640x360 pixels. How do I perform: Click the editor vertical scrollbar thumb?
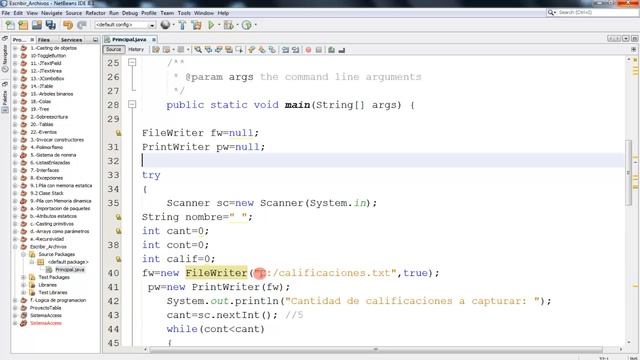[x=629, y=173]
